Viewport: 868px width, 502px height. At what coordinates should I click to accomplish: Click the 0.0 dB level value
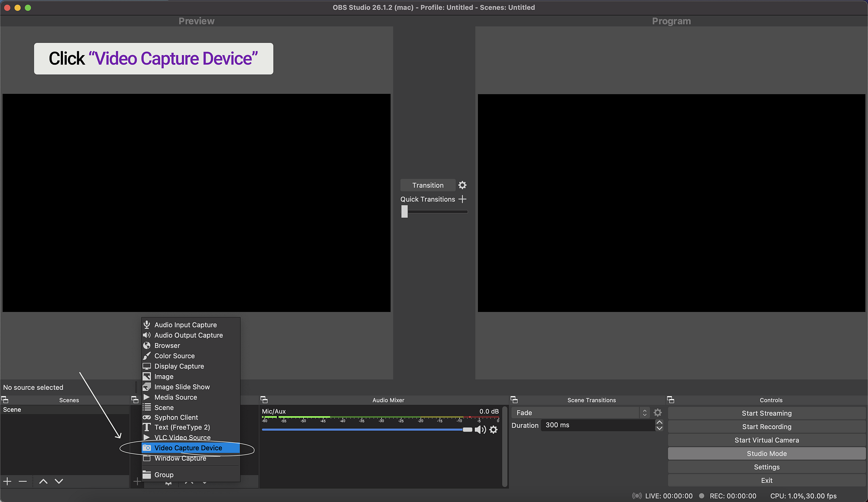tap(489, 411)
